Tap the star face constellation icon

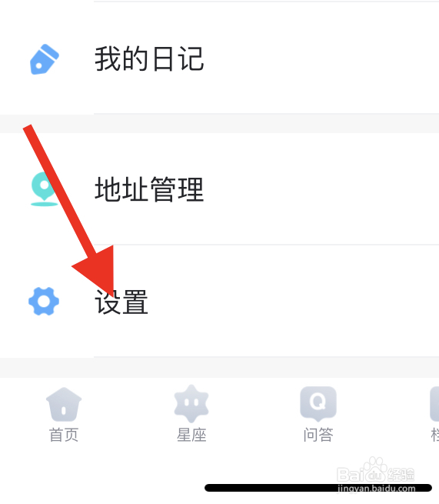tap(191, 404)
